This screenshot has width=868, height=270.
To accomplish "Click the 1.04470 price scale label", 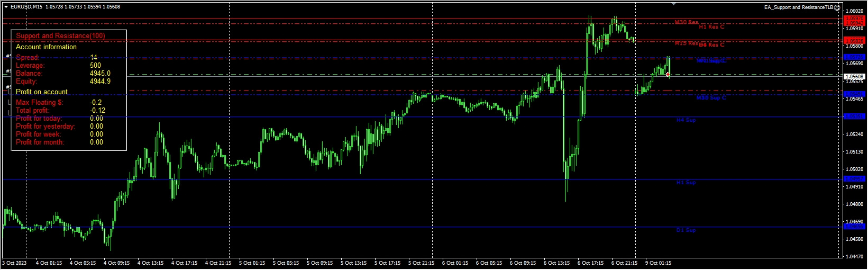I will 855,257.
